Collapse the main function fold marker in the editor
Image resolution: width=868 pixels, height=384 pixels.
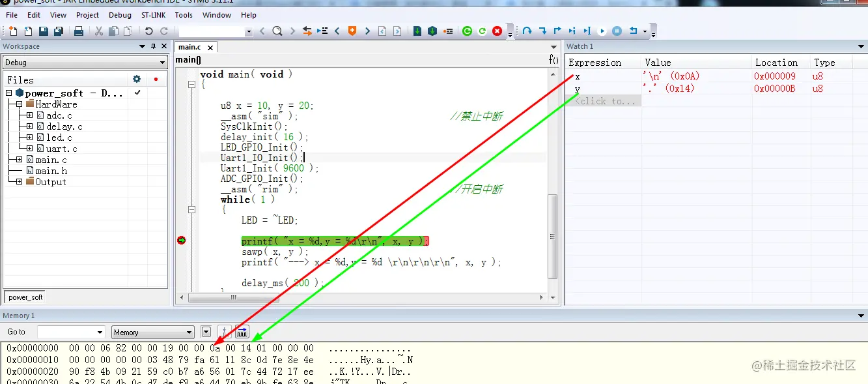click(191, 85)
